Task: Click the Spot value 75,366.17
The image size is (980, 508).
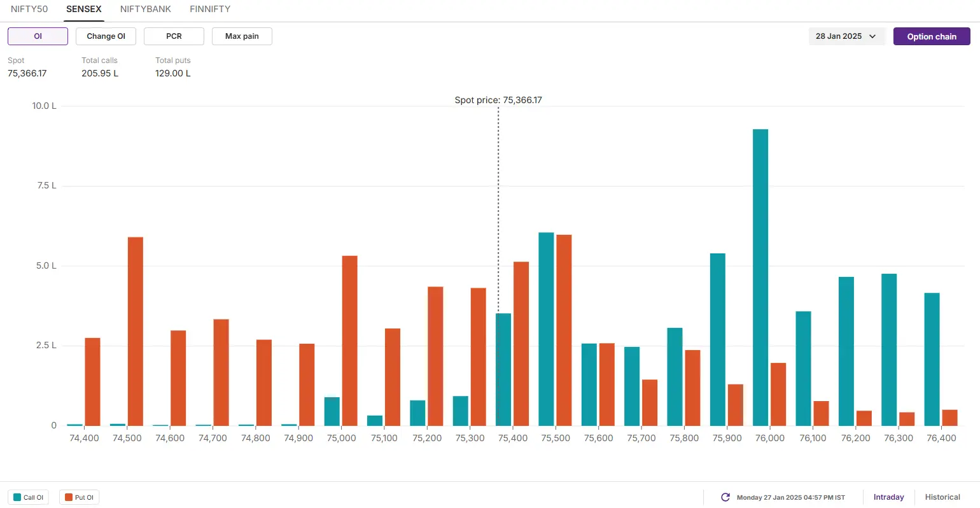Action: click(27, 73)
